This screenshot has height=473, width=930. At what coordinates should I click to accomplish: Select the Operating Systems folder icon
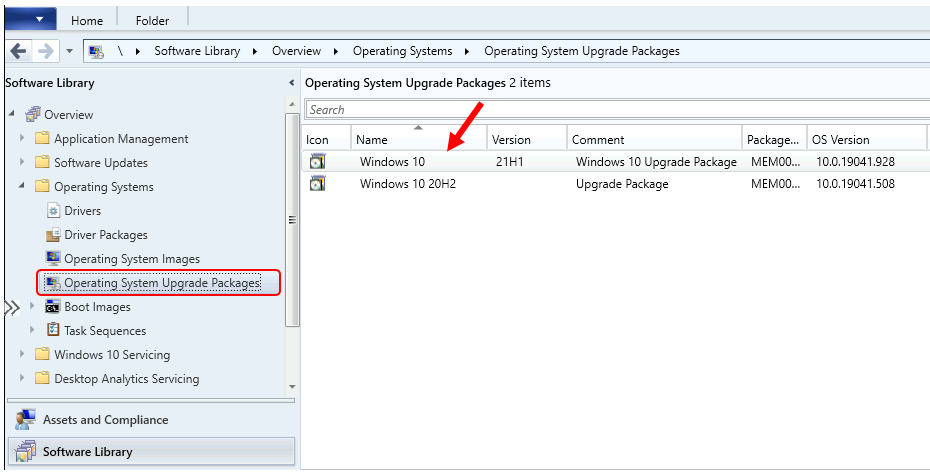[x=42, y=186]
